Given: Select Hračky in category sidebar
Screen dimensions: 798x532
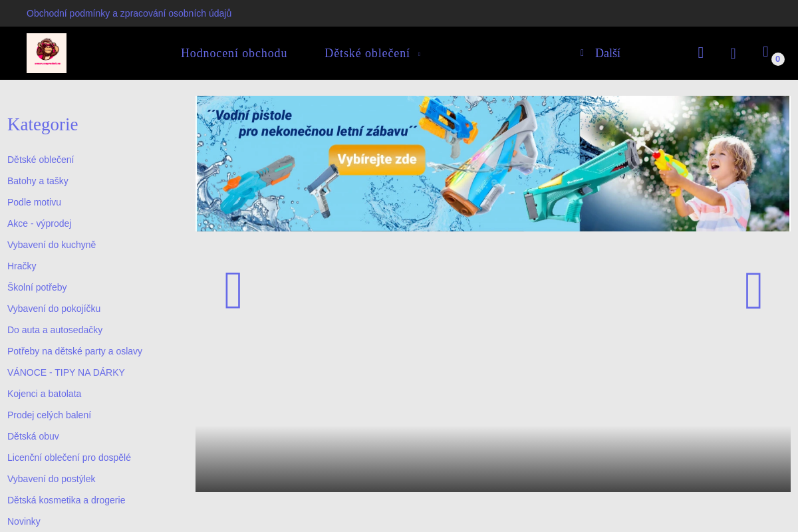Looking at the screenshot, I should pos(22,266).
